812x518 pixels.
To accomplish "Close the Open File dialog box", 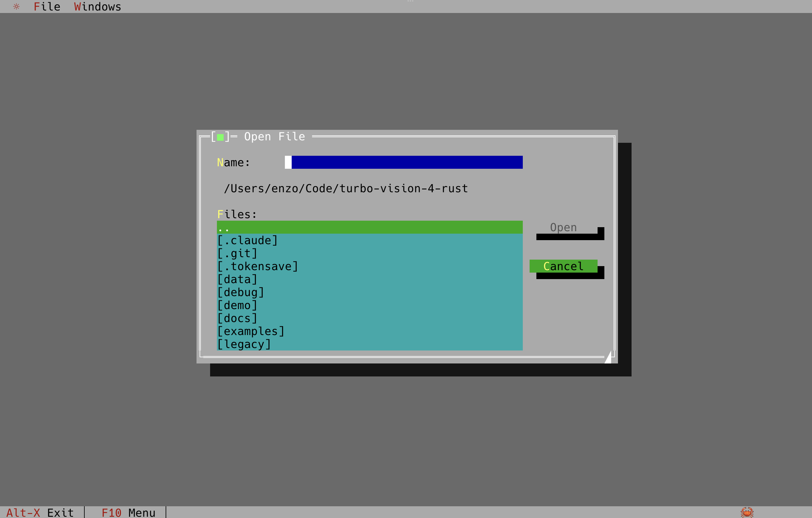I will click(x=220, y=137).
